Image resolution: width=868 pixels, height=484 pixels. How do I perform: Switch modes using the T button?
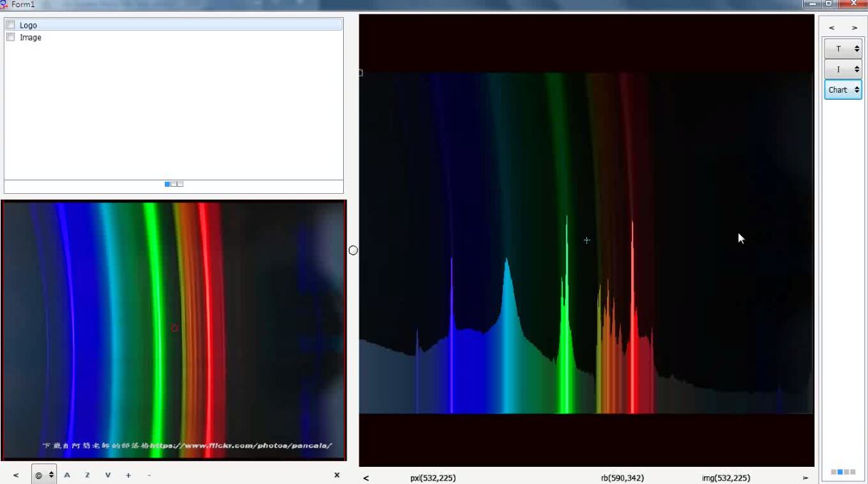(839, 48)
